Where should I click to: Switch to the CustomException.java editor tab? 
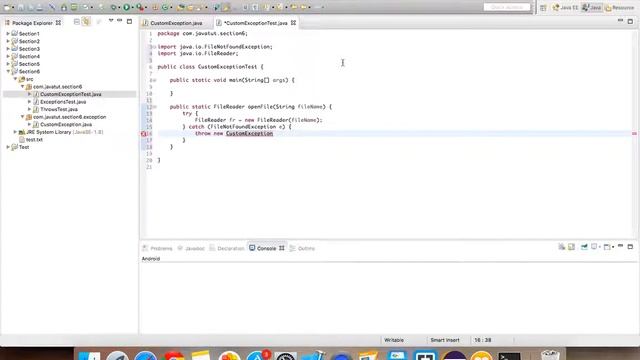(176, 23)
